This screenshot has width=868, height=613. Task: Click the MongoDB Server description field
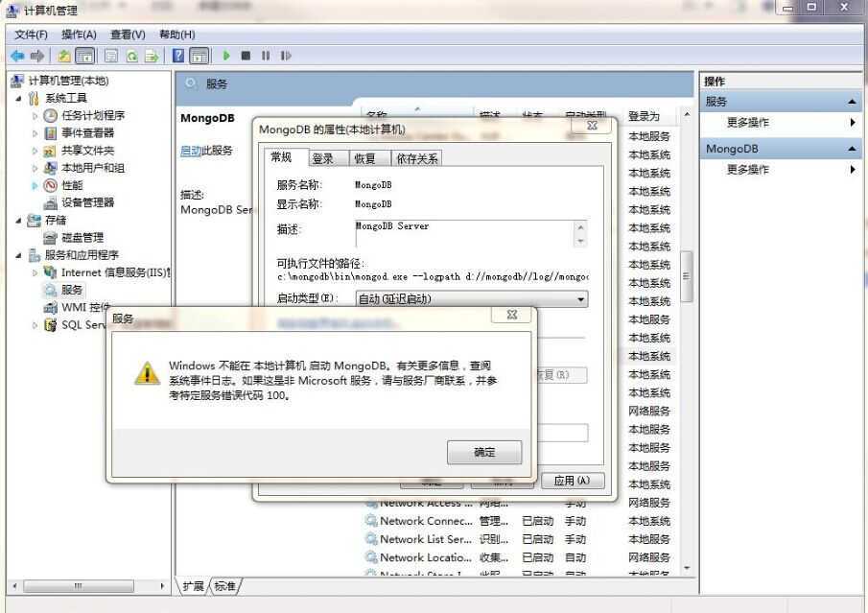471,233
